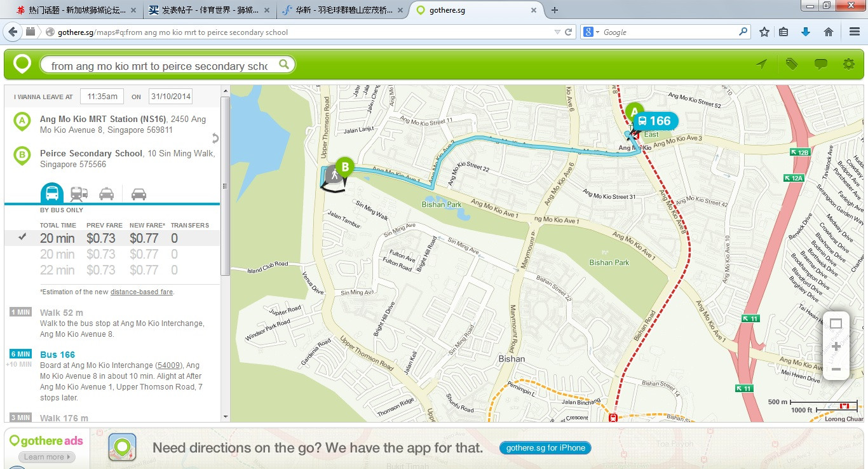Zoom in on the map
Viewport: 868px width, 469px height.
[x=836, y=347]
